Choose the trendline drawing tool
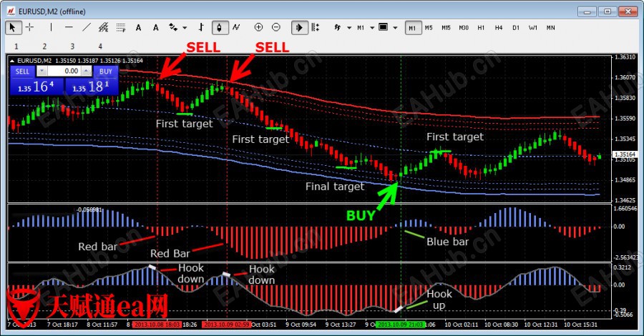 (x=87, y=27)
